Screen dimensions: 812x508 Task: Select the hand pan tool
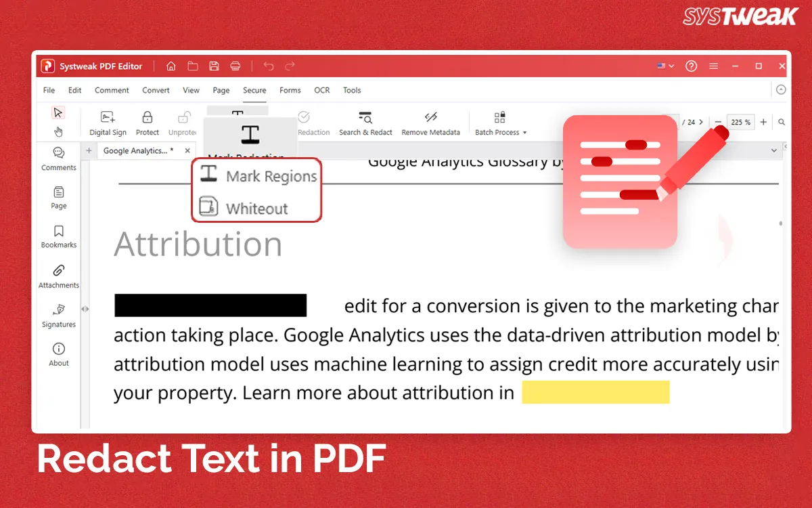[58, 131]
